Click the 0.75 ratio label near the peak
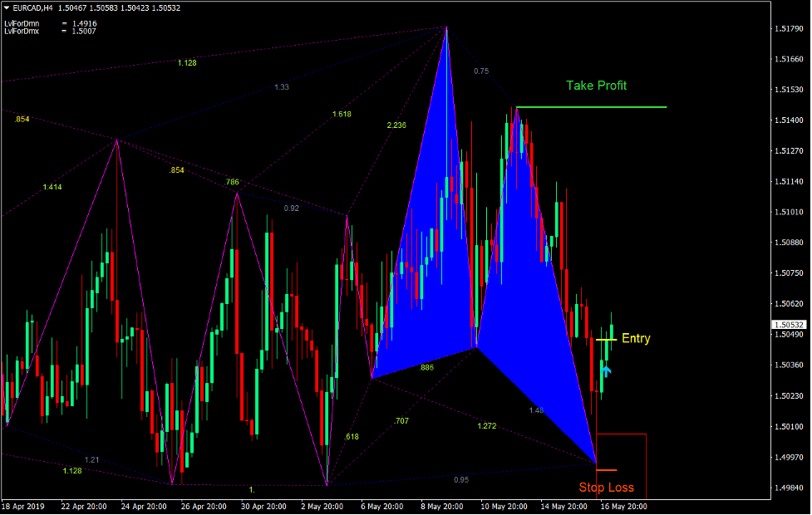Screen dimensions: 812x515 [x=481, y=71]
